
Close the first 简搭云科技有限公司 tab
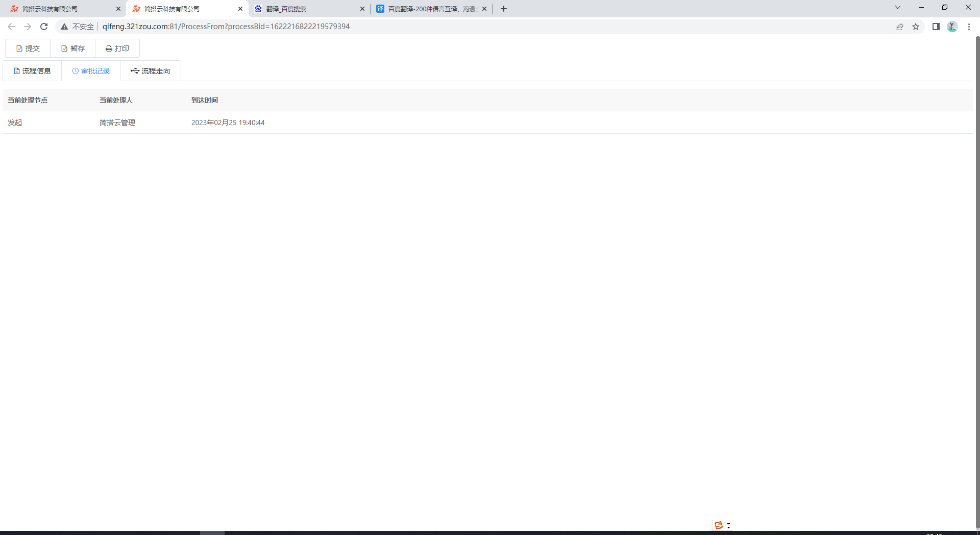point(118,9)
